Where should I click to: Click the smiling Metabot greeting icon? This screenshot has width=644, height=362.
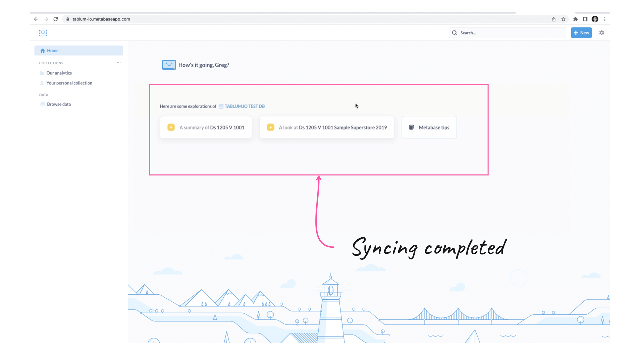pos(169,65)
